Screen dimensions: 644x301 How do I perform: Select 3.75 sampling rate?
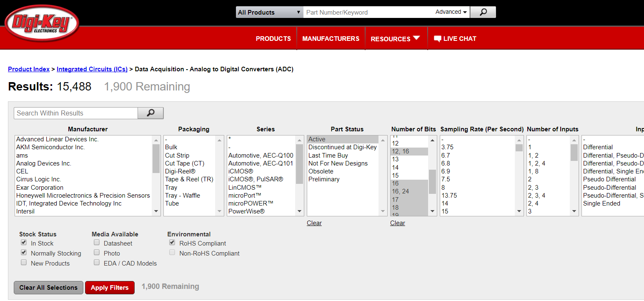(x=478, y=147)
